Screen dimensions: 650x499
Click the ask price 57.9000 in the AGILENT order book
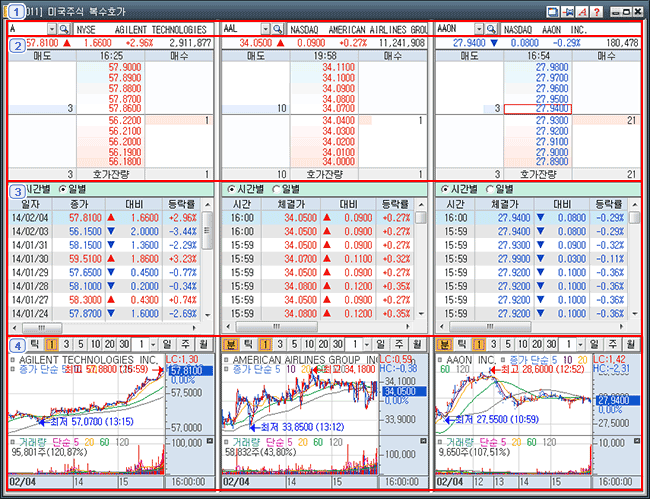125,67
